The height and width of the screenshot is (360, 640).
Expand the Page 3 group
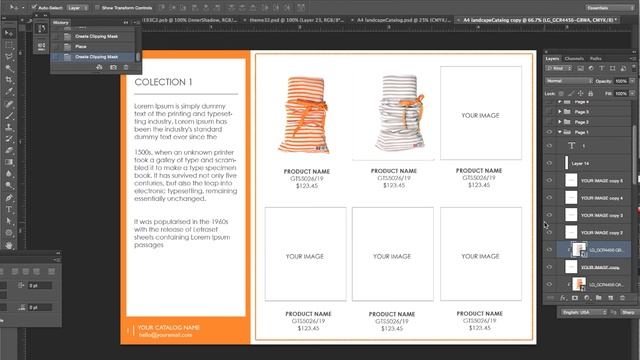(560, 111)
